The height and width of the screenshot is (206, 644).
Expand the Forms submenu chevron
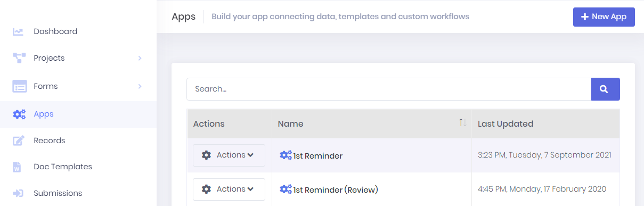[140, 86]
